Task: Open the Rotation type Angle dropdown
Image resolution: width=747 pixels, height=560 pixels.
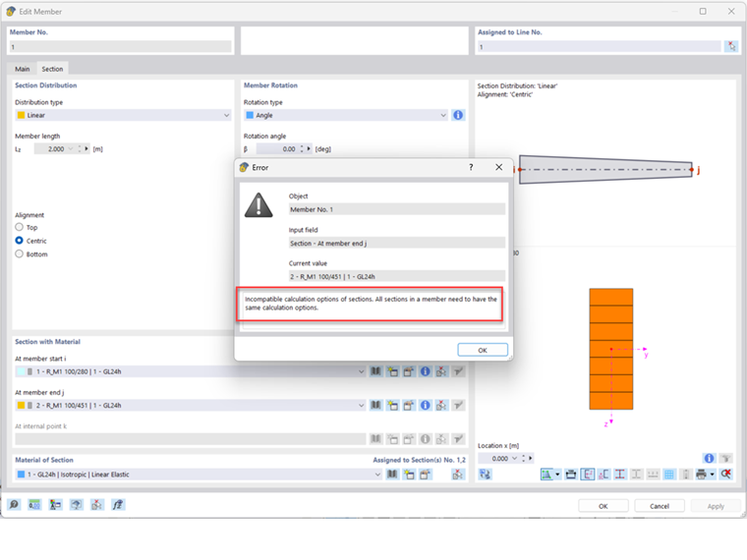Action: (443, 115)
